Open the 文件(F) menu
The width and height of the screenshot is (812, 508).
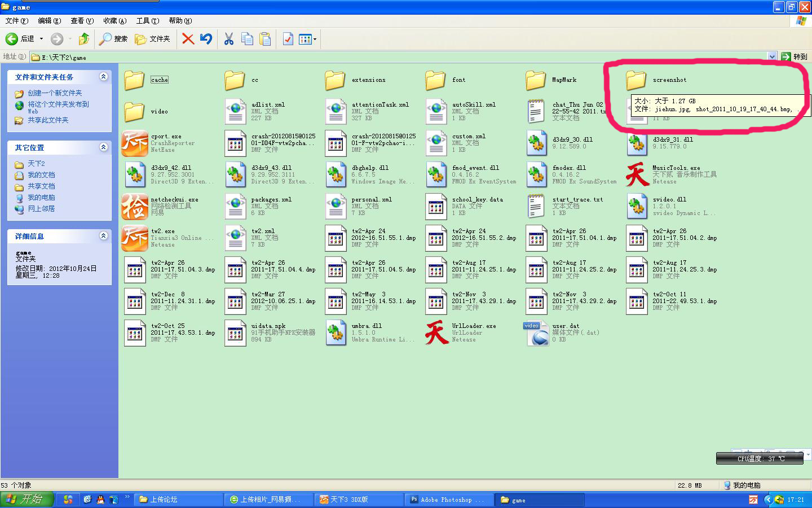pos(16,21)
